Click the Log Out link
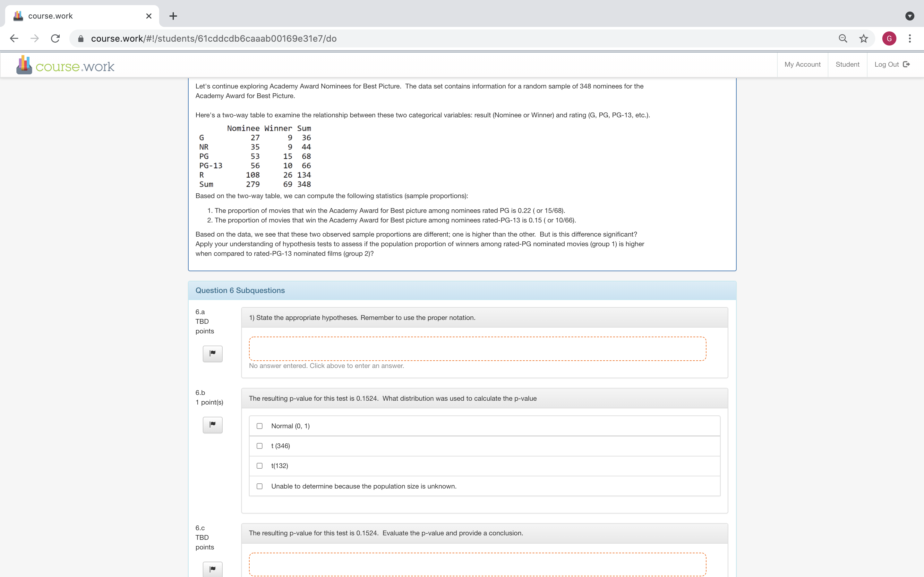924x577 pixels. (892, 64)
